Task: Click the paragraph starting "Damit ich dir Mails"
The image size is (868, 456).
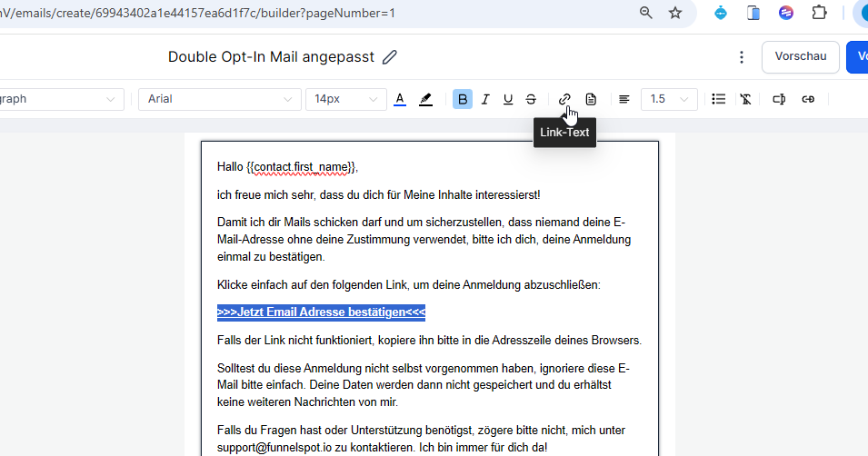Action: click(x=424, y=240)
